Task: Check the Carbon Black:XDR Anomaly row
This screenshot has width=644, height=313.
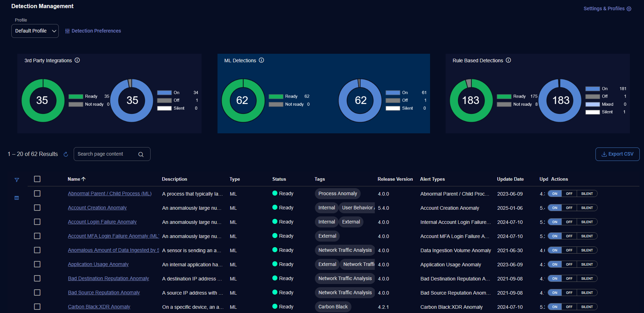Action: 37,307
